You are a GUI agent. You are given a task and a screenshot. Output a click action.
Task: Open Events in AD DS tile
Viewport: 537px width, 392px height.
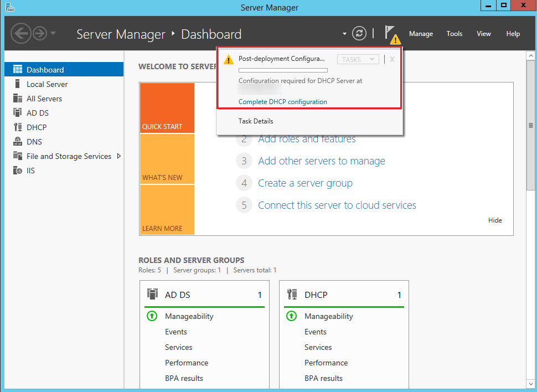pos(176,332)
